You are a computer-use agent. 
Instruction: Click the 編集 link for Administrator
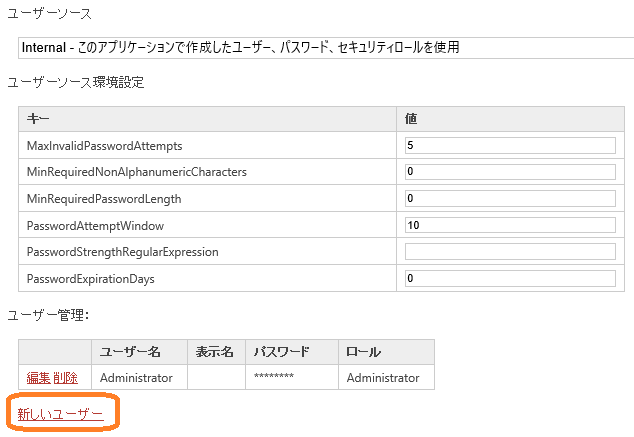(38, 378)
